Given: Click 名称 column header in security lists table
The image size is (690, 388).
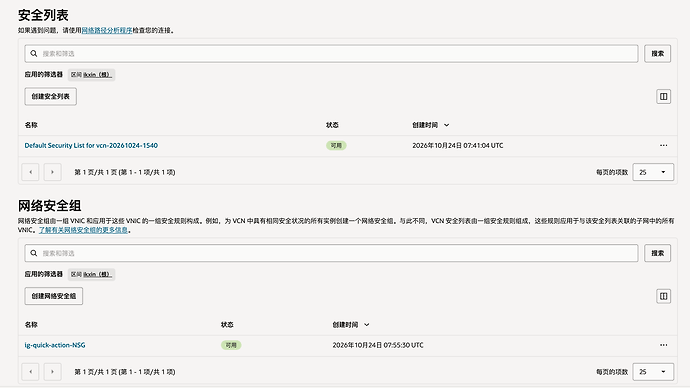Looking at the screenshot, I should click(x=31, y=125).
